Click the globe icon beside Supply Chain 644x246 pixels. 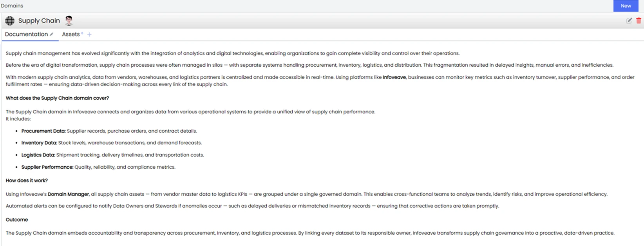[10, 21]
